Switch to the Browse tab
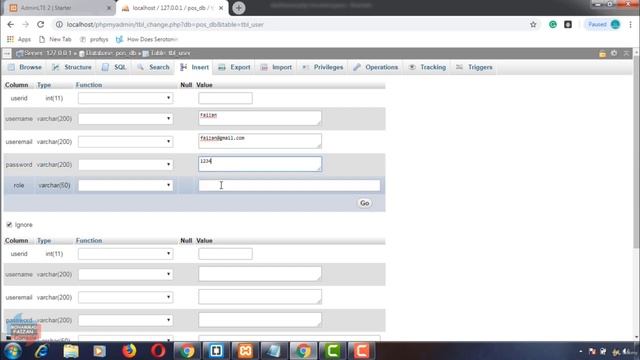This screenshot has width=640, height=360. pos(25,67)
